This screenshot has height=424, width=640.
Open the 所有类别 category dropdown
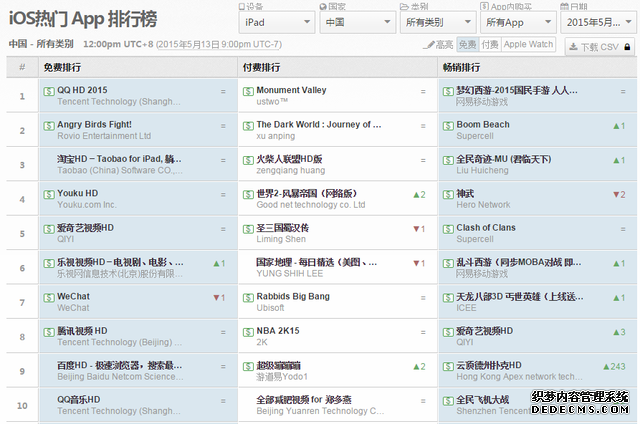(x=438, y=22)
